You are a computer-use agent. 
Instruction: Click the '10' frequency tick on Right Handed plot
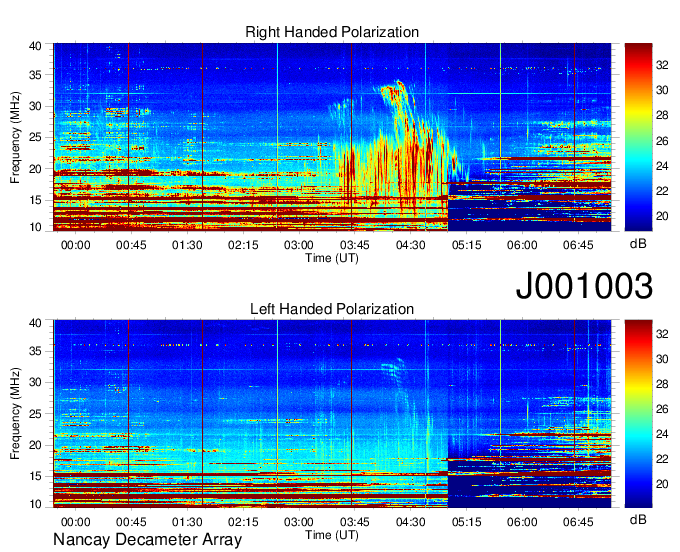[35, 226]
